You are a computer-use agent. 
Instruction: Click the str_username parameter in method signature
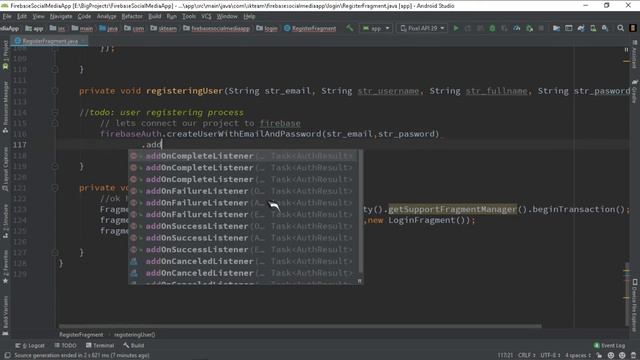click(388, 91)
